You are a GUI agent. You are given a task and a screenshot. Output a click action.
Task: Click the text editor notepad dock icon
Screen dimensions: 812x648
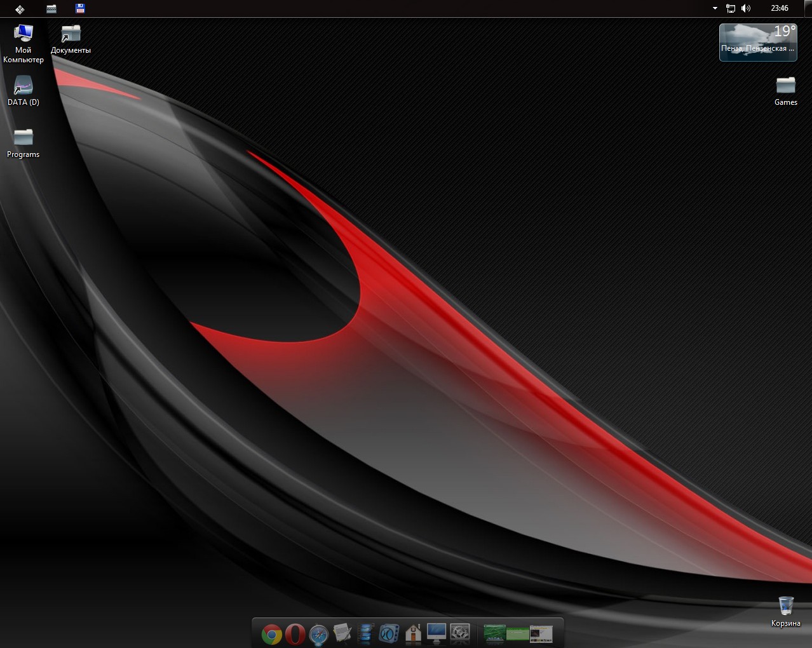(342, 633)
